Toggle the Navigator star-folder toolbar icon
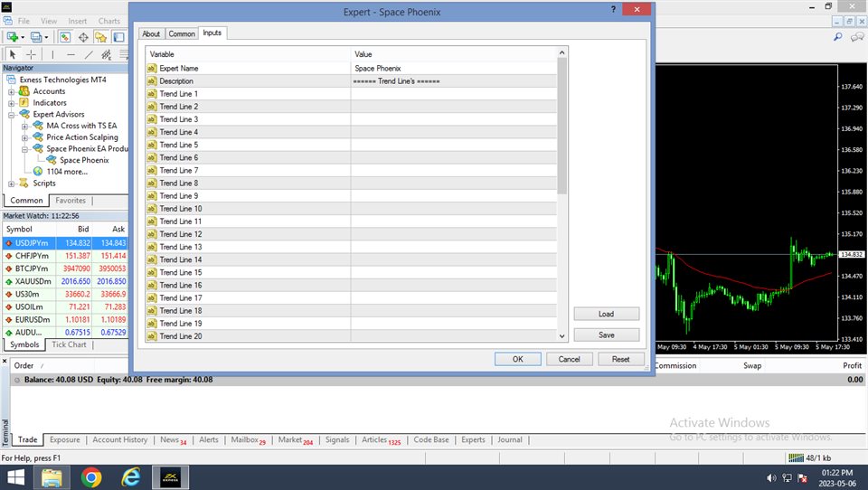Screen dimensions: 868x490 click(x=100, y=37)
